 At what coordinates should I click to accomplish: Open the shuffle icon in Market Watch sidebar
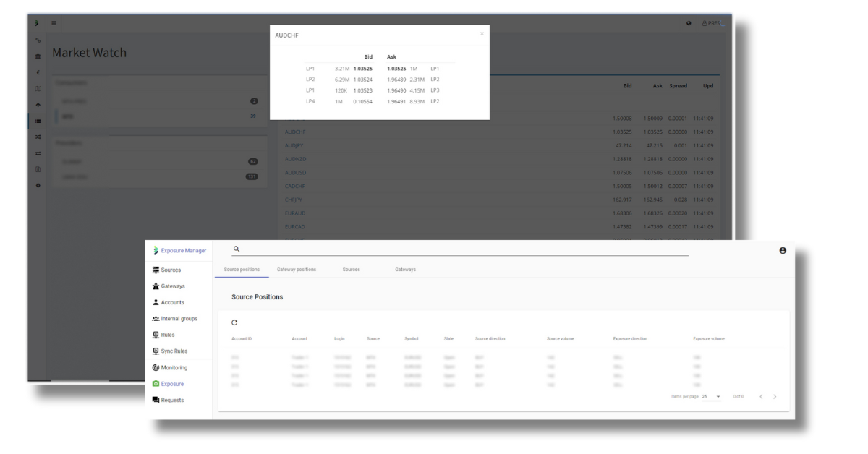[38, 137]
